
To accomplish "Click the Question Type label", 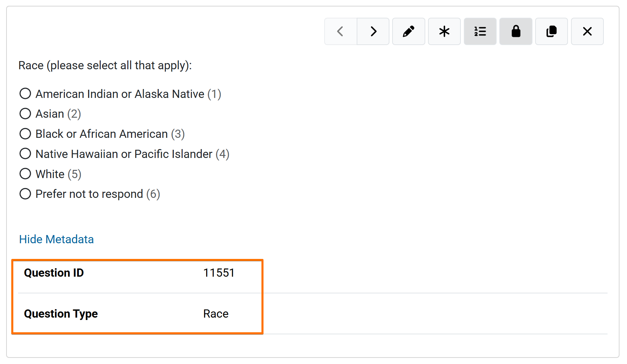I will tap(61, 314).
